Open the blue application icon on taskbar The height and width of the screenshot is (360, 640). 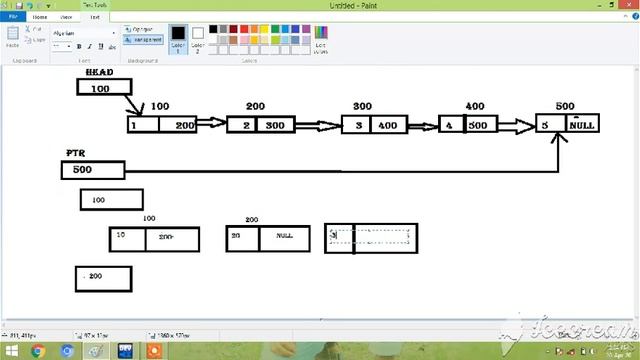(125, 351)
